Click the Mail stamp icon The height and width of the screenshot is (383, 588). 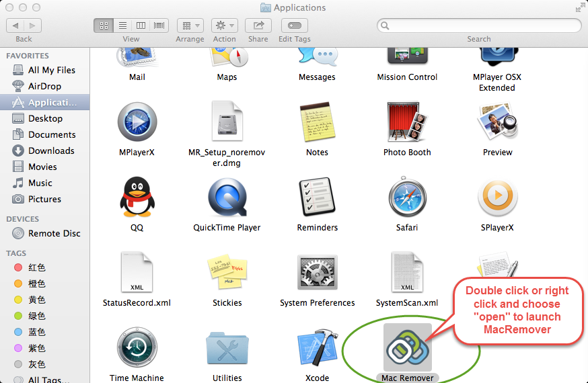click(x=137, y=57)
